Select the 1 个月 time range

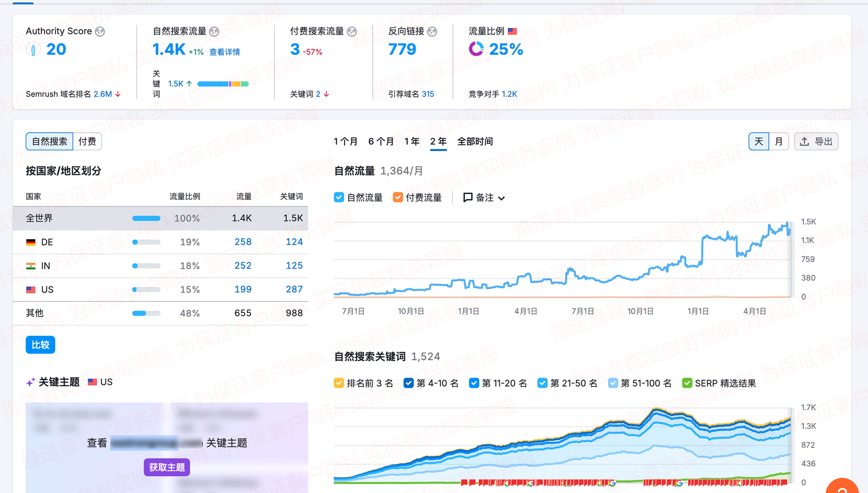tap(346, 141)
